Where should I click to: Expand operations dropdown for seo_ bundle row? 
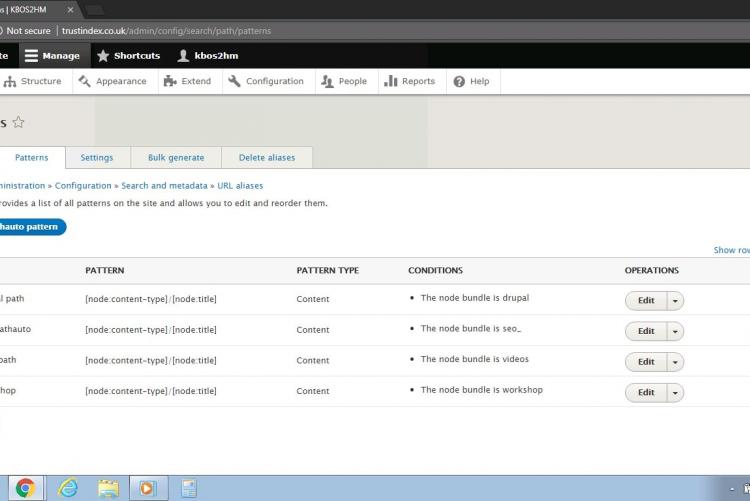(x=675, y=331)
